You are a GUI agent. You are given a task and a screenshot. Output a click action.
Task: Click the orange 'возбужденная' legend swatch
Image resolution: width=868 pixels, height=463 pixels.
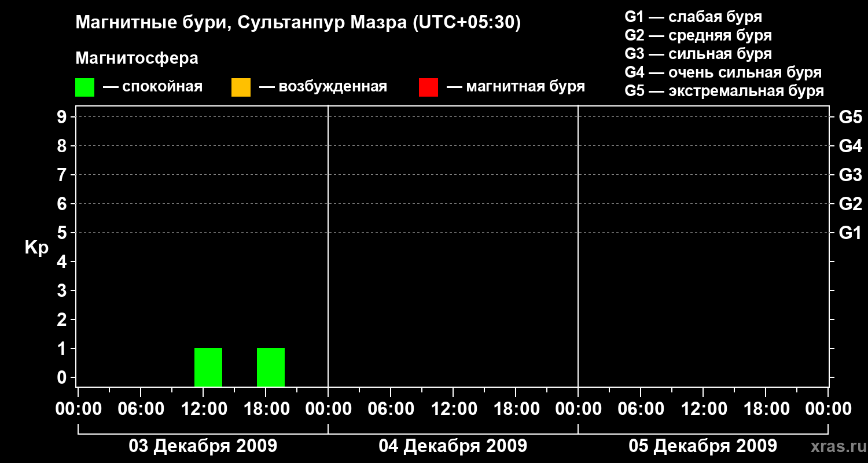[x=241, y=87]
